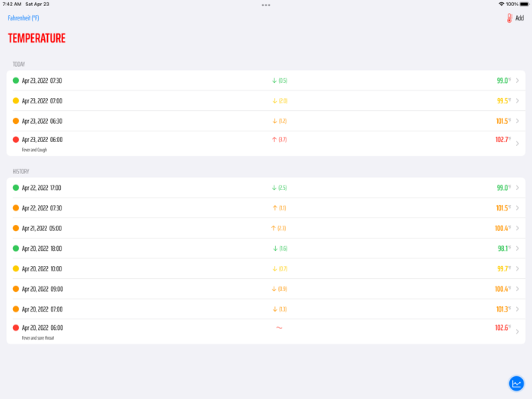Viewport: 532px width, 399px height.
Task: Click the up arrow trend on Apr 21 05:00
Action: click(x=274, y=228)
